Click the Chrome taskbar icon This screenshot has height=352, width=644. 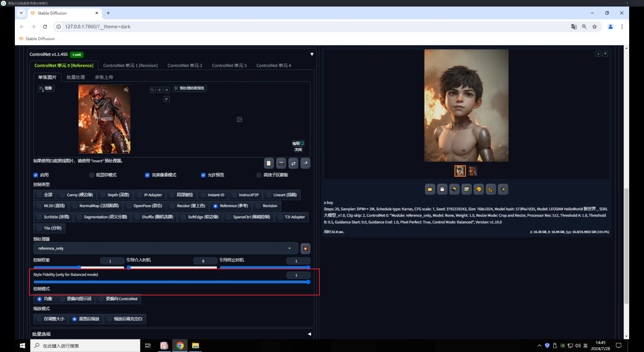point(180,346)
